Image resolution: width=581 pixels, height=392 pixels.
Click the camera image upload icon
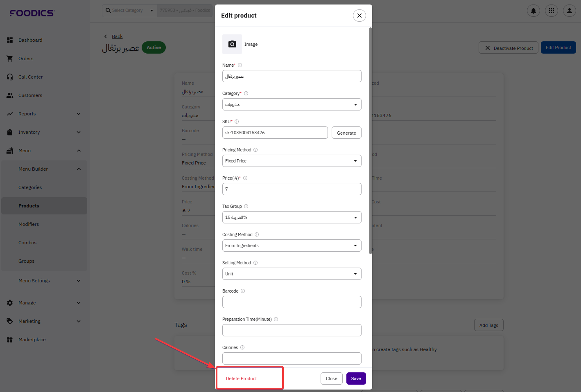click(232, 44)
